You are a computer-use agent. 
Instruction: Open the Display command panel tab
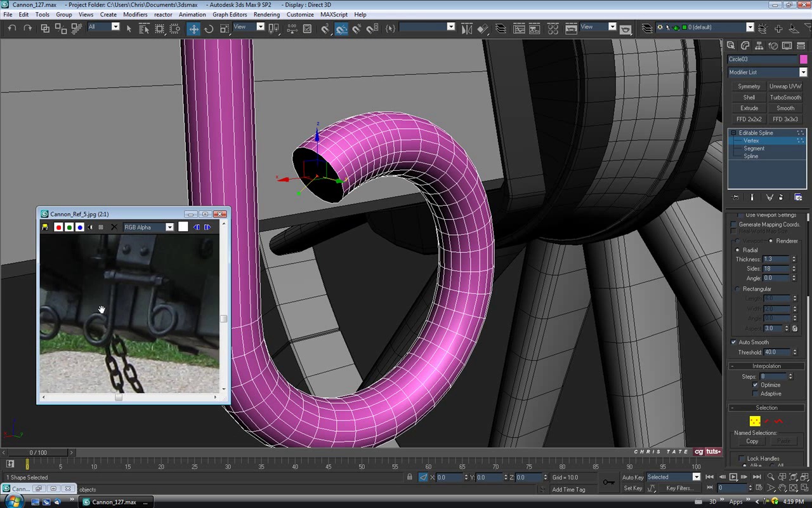pos(787,46)
